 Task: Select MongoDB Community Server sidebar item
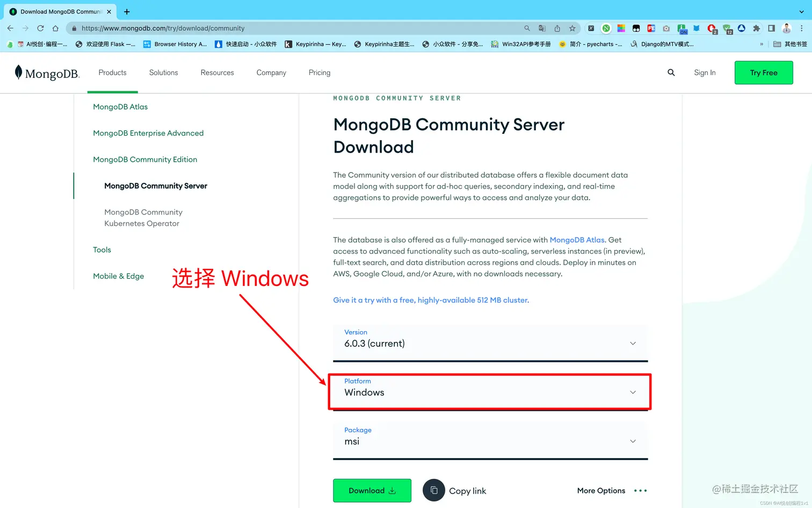click(x=156, y=185)
